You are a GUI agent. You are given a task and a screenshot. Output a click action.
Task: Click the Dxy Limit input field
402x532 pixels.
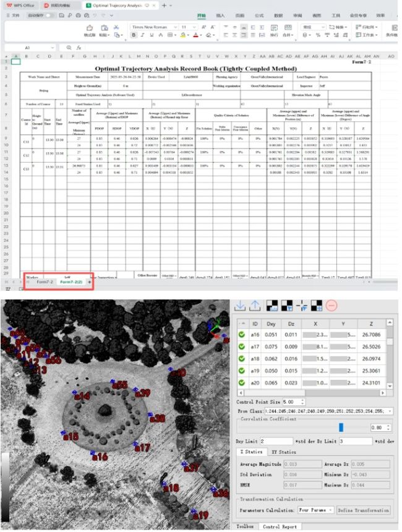click(x=276, y=441)
